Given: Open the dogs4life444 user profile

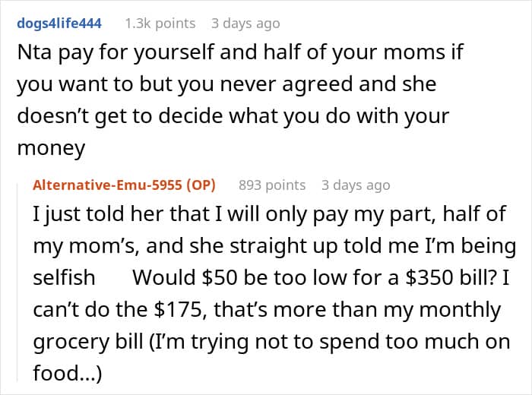Looking at the screenshot, I should click(59, 24).
